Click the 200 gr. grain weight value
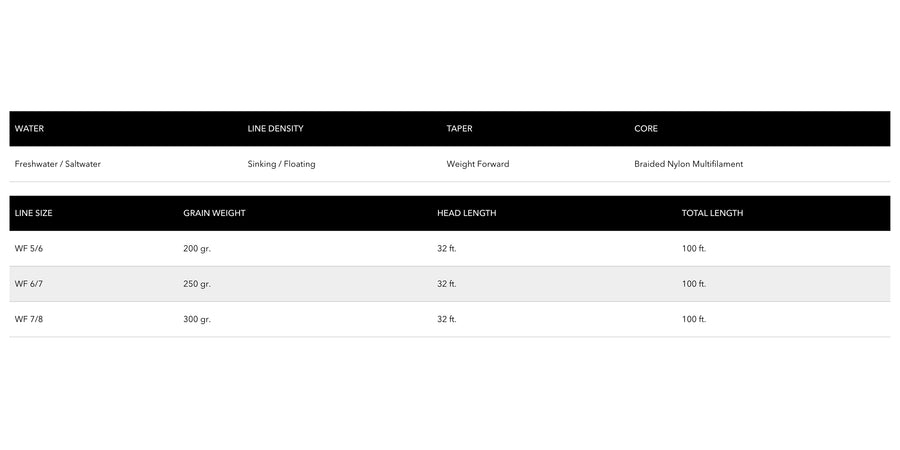 coord(197,249)
